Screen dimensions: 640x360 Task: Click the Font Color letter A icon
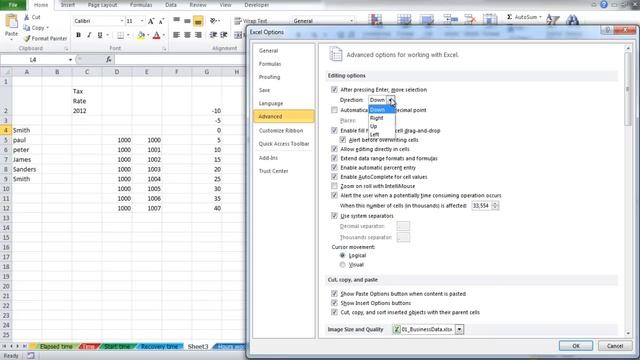156,36
